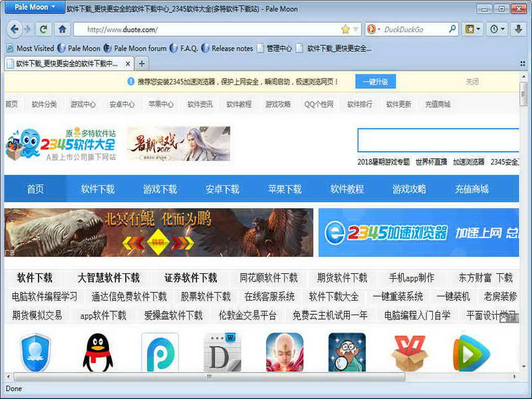Image resolution: width=532 pixels, height=399 pixels.
Task: Open the Pale Moon application menu
Action: tap(35, 7)
